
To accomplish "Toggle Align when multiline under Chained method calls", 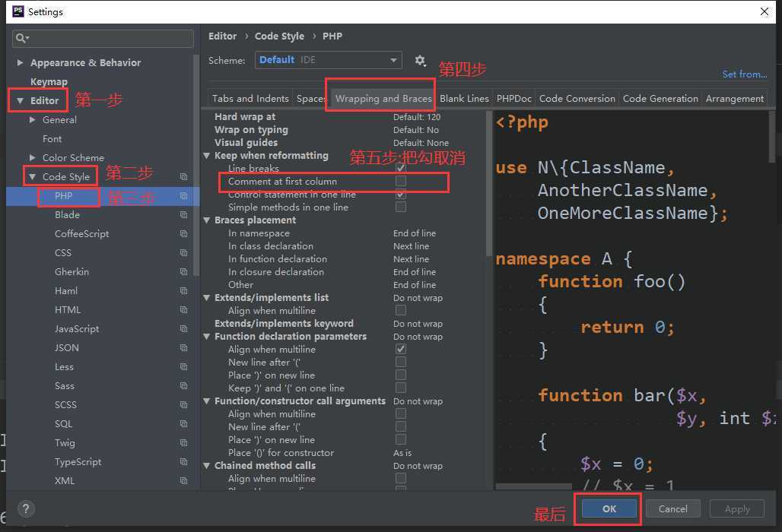I will tap(400, 478).
